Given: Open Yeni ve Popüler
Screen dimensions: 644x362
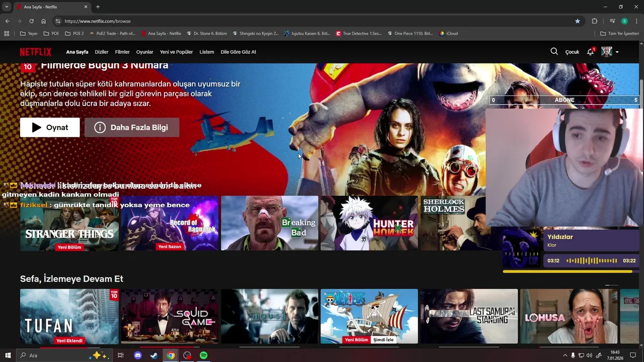Looking at the screenshot, I should click(176, 52).
